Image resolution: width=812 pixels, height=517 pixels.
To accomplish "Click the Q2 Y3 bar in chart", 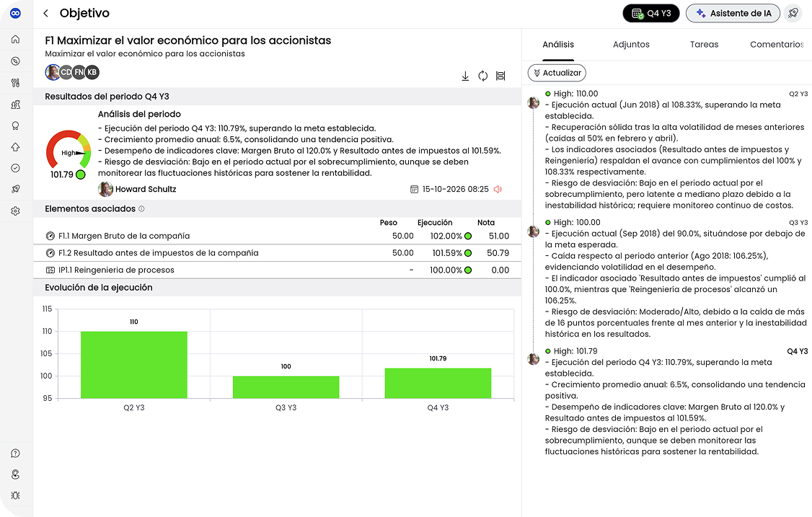I will point(134,365).
